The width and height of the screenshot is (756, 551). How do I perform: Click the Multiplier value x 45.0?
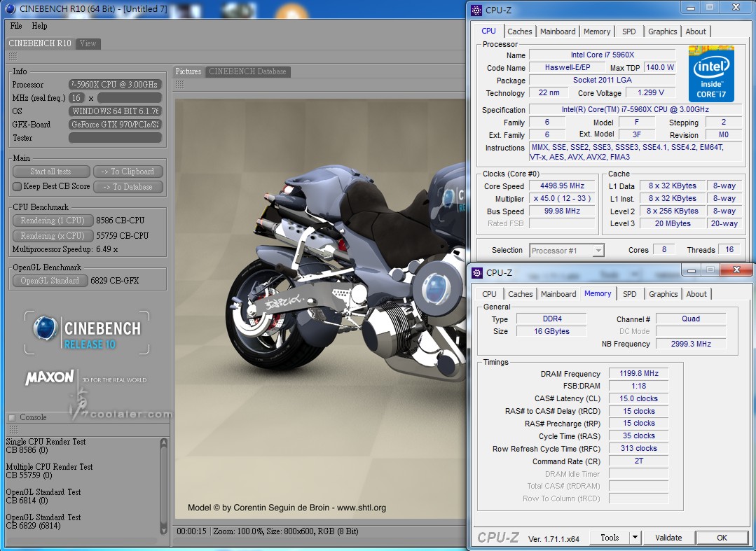click(x=562, y=198)
